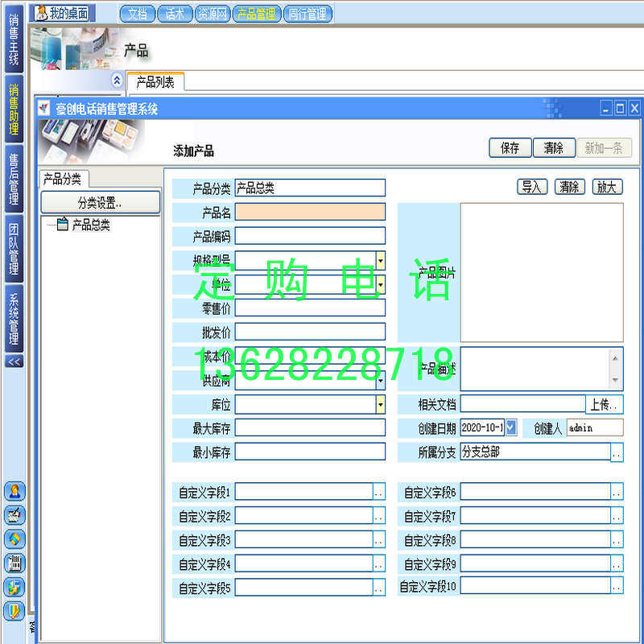This screenshot has width=644, height=644.
Task: Click the 产品描述 scrollbar down arrow
Action: click(615, 379)
